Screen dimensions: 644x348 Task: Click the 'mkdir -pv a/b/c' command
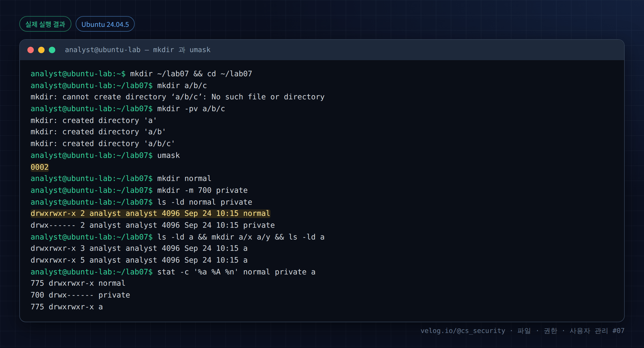click(x=128, y=109)
